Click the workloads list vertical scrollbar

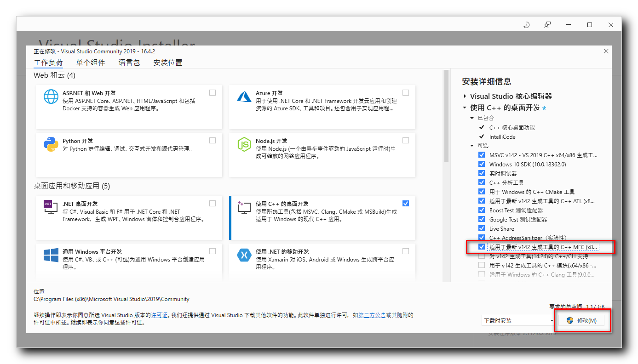point(446,116)
